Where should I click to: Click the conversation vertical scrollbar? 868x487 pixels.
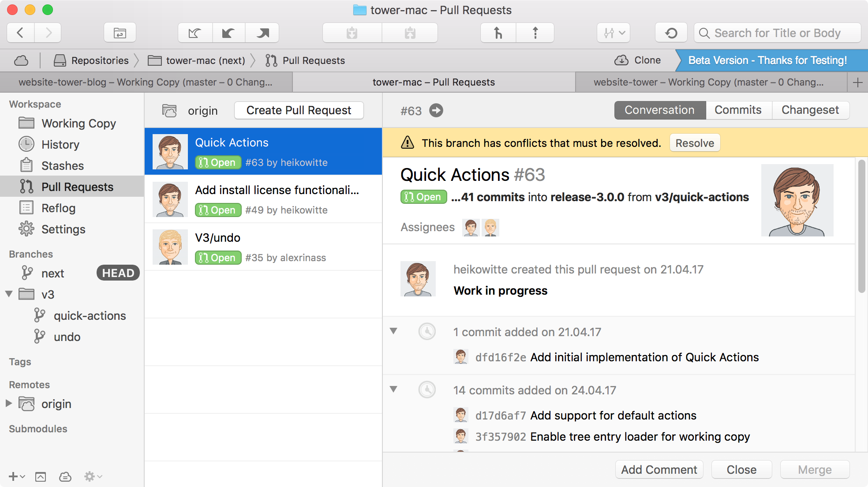[x=861, y=226]
